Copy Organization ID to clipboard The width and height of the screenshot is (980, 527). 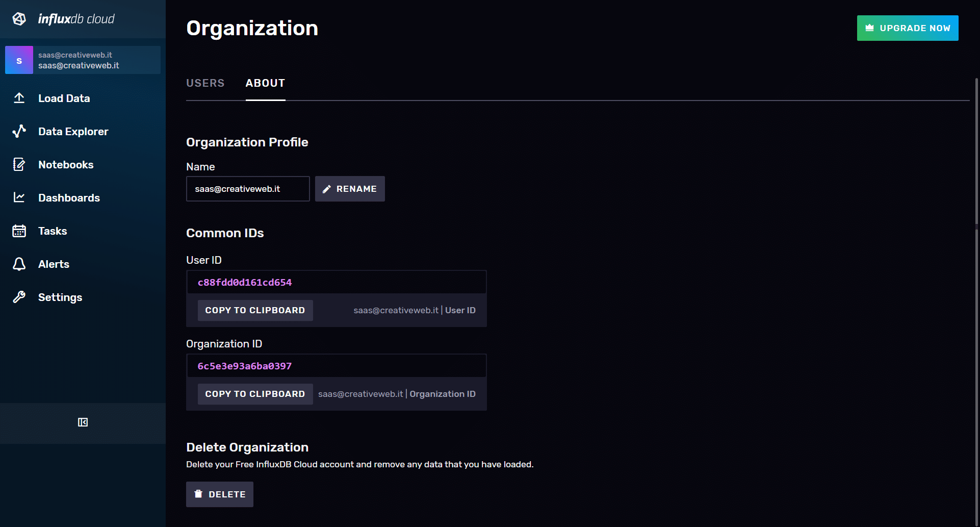coord(255,394)
